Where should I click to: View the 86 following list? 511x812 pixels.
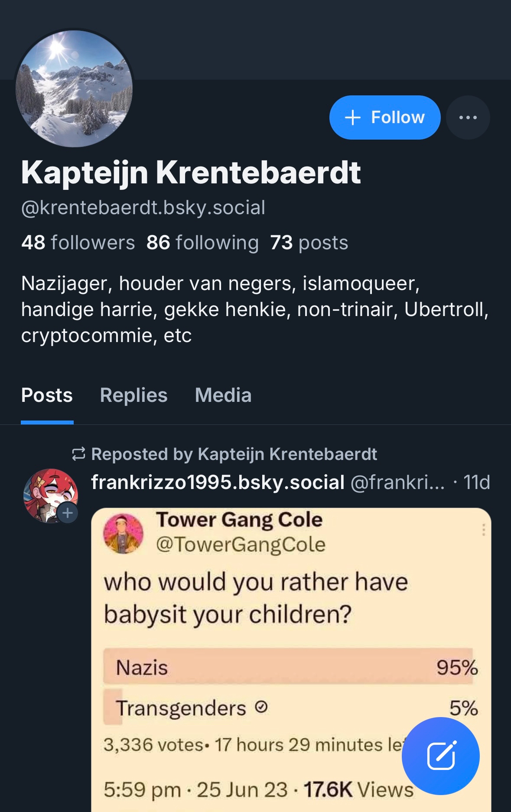point(202,243)
